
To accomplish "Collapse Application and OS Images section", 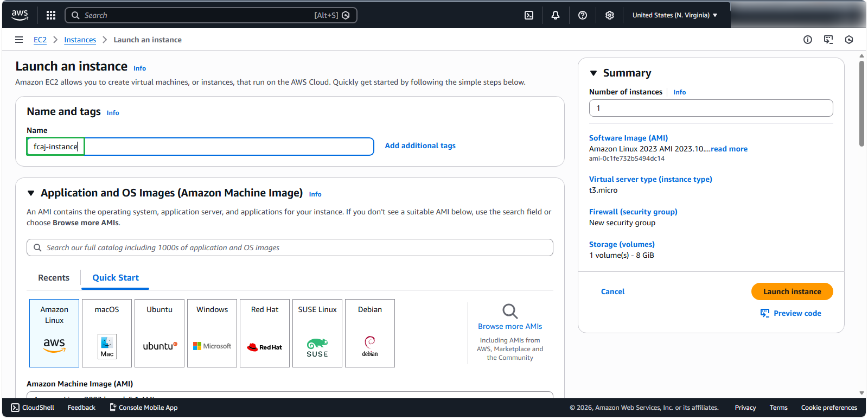I will (x=31, y=193).
